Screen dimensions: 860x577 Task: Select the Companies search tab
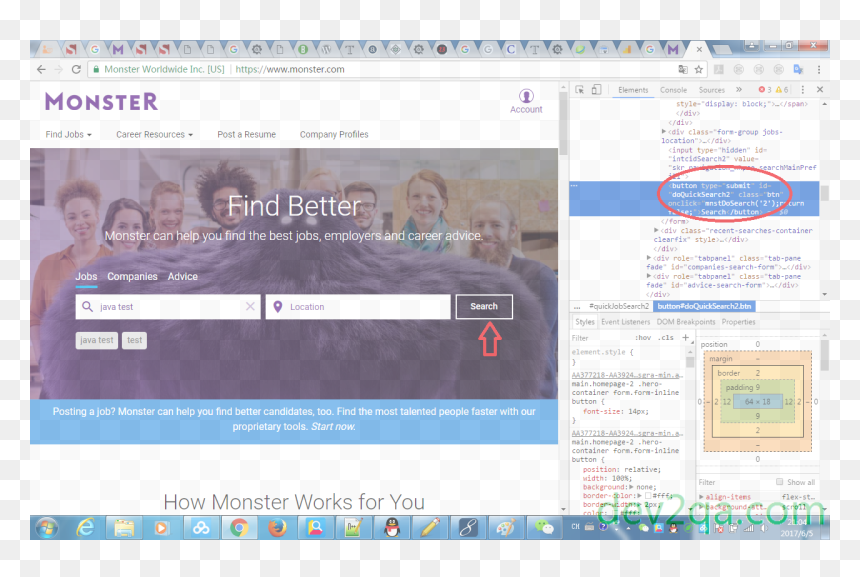point(132,276)
